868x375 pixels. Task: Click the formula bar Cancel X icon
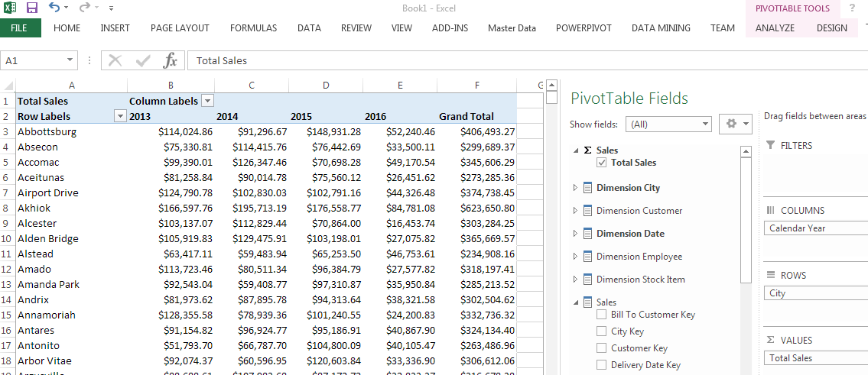[115, 60]
